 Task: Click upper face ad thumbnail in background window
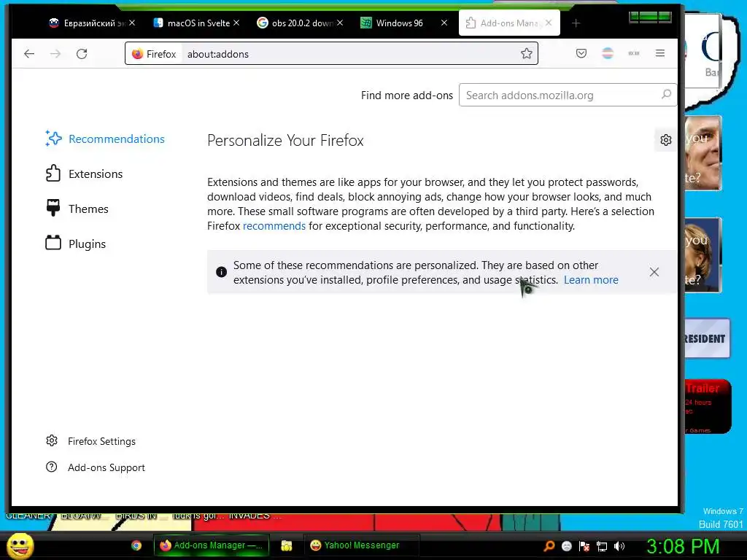click(703, 153)
